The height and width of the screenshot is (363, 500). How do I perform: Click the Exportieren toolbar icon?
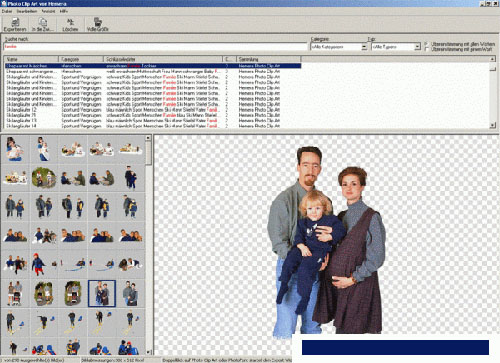click(15, 24)
